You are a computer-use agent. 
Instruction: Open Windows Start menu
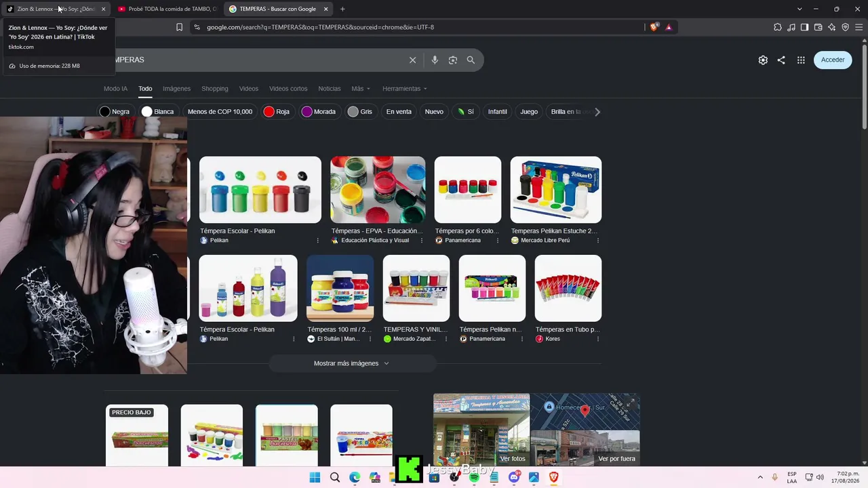pos(315,477)
